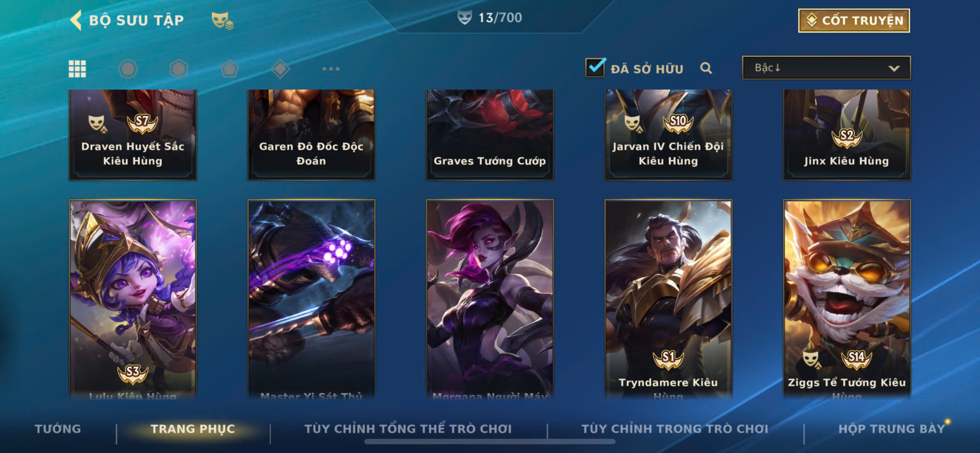Show more filters via three dots
The width and height of the screenshot is (980, 453).
(331, 69)
